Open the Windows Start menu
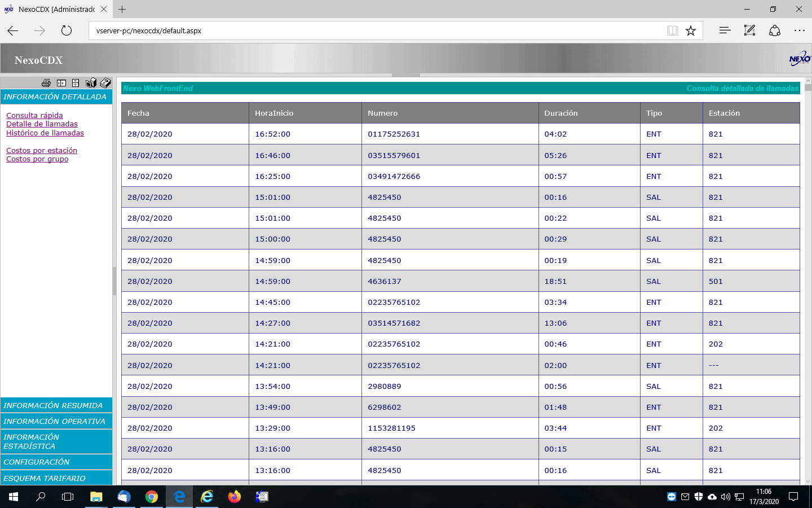Image resolution: width=812 pixels, height=508 pixels. point(14,497)
